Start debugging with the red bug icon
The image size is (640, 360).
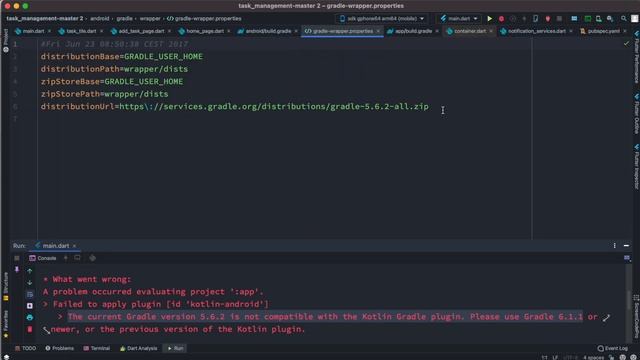(x=501, y=18)
